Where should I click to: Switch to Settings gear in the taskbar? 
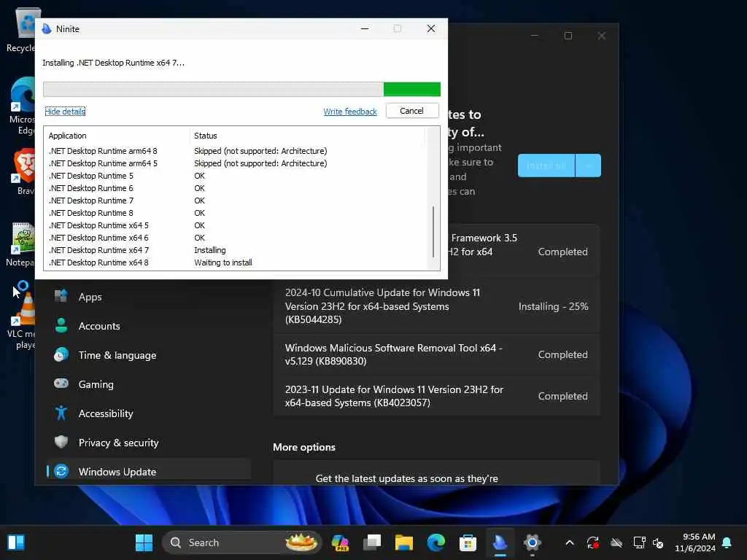tap(532, 542)
